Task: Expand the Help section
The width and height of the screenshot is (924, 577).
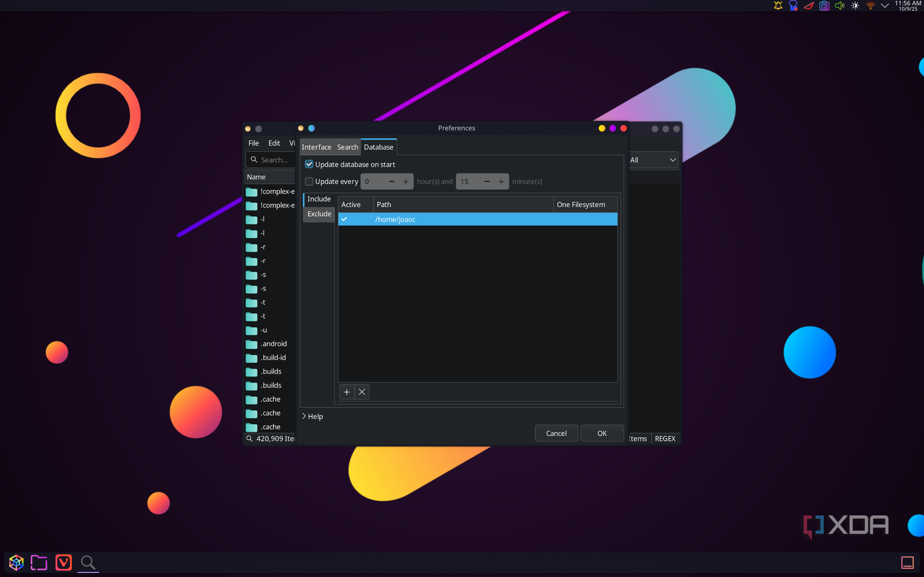Action: tap(312, 416)
